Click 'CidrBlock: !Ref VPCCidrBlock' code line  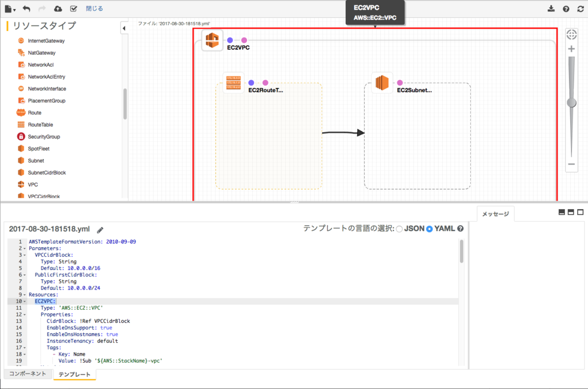[88, 321]
